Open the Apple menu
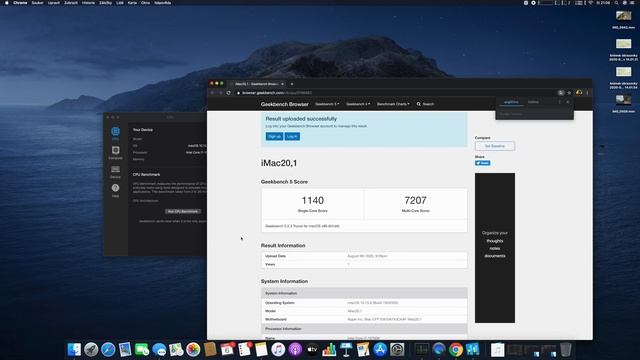 (7, 3)
